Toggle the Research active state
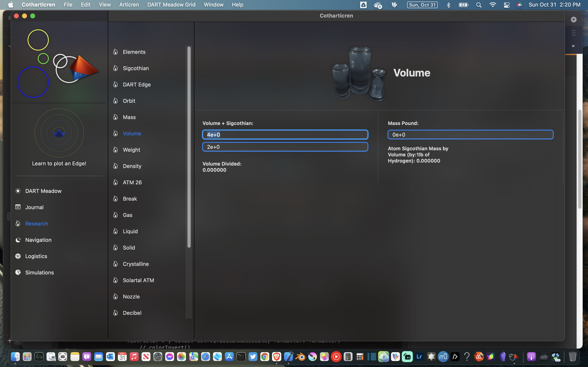Screen dimensions: 588x367 click(36, 223)
